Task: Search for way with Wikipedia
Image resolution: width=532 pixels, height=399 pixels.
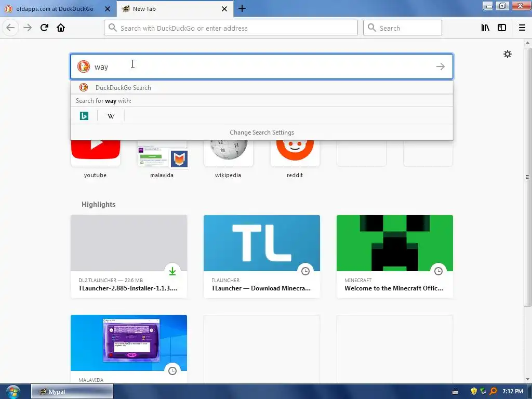Action: point(111,116)
